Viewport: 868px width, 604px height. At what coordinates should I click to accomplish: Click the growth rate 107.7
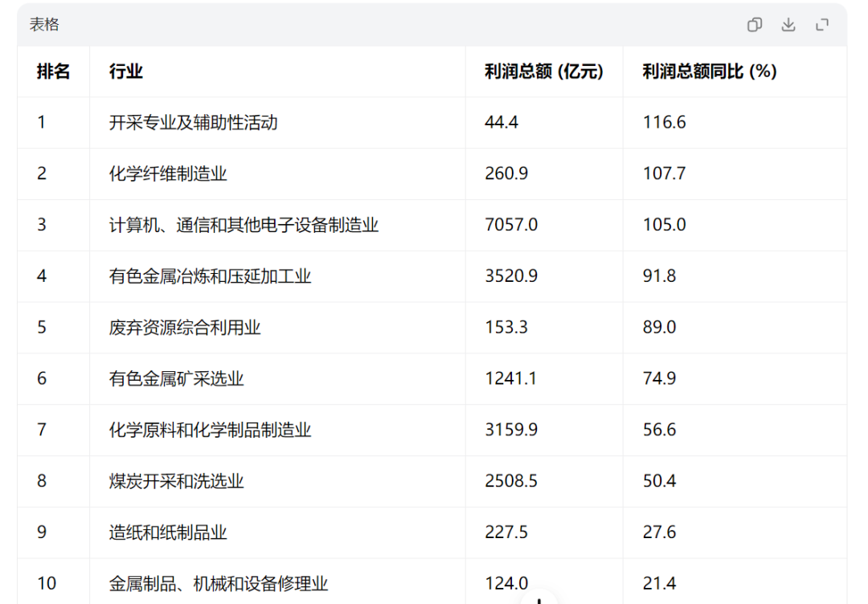click(665, 173)
